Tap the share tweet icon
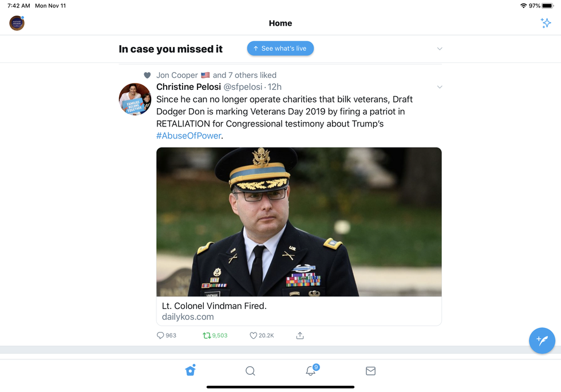The image size is (561, 392). pos(300,335)
